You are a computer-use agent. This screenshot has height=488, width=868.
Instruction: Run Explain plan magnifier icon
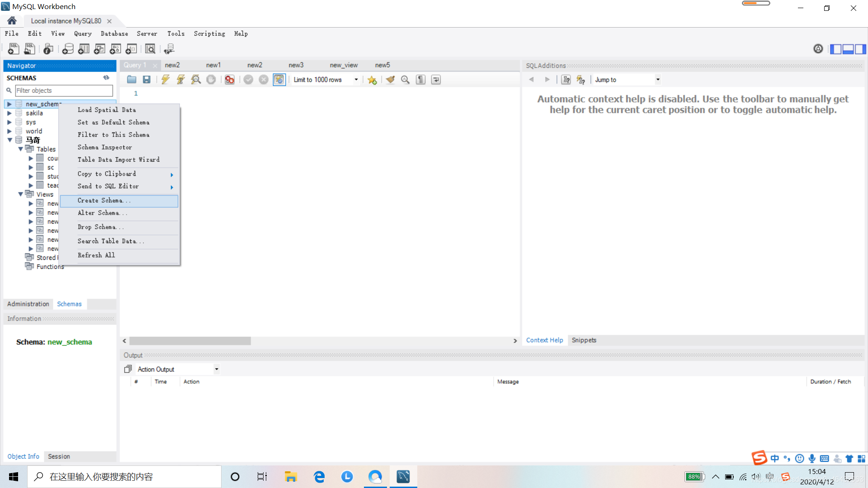click(196, 80)
